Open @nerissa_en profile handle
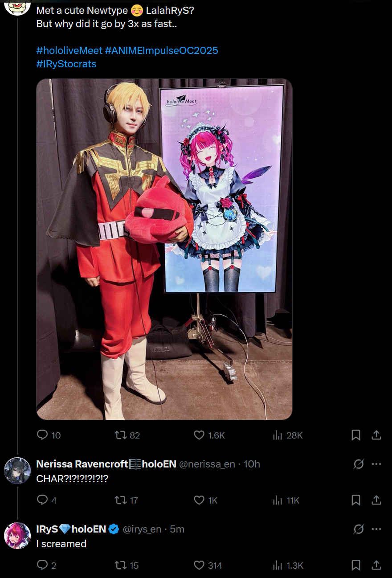The image size is (392, 578). [x=207, y=464]
